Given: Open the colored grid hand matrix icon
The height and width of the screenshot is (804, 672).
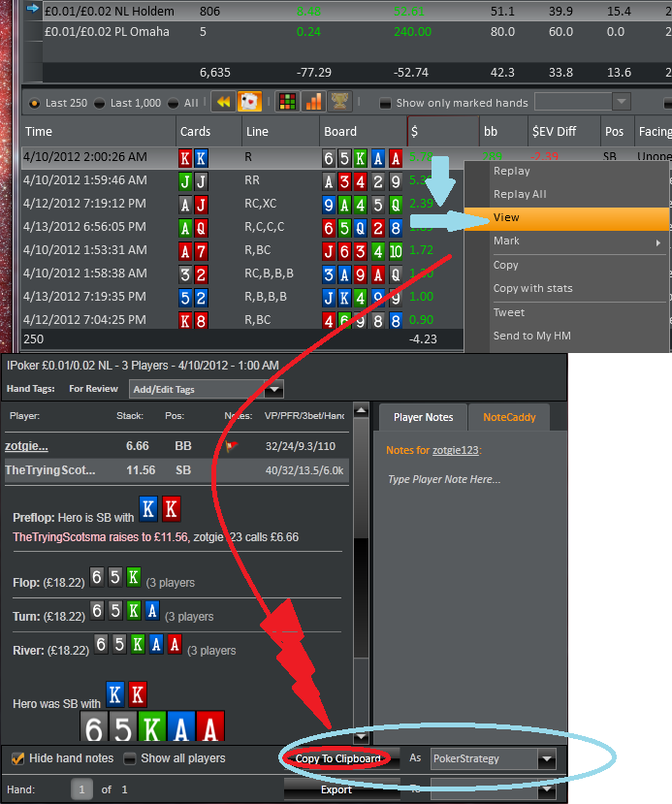Looking at the screenshot, I should pos(287,102).
